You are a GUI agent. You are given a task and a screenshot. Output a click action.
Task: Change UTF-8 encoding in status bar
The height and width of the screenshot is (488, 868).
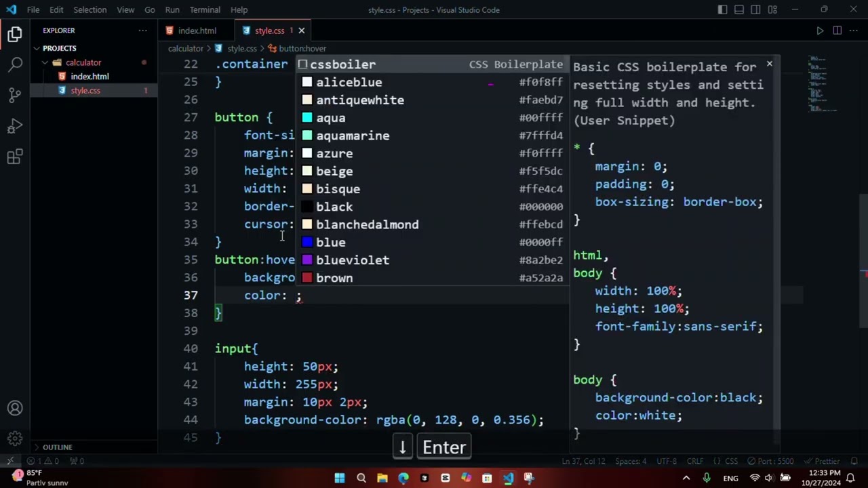click(666, 461)
